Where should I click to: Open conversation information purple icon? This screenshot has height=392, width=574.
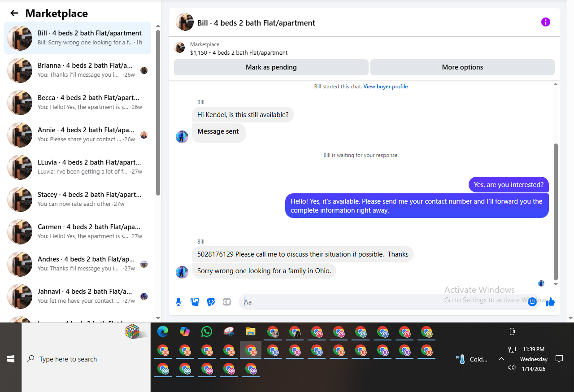[x=546, y=22]
